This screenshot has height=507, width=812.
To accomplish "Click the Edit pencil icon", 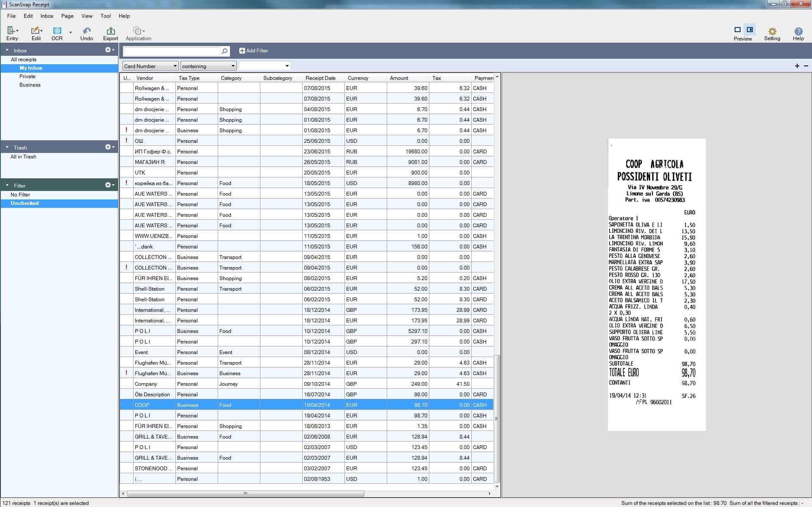I will [x=36, y=31].
